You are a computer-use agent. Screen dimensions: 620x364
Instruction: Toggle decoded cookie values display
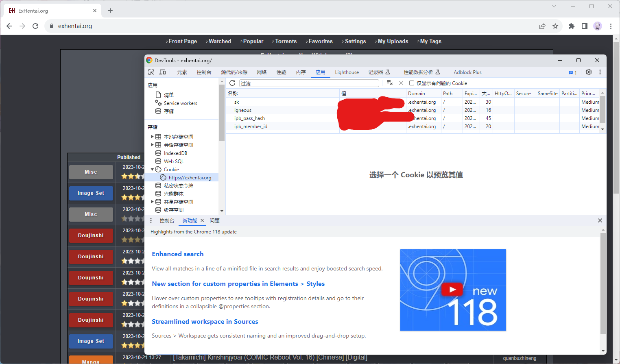pos(401,83)
